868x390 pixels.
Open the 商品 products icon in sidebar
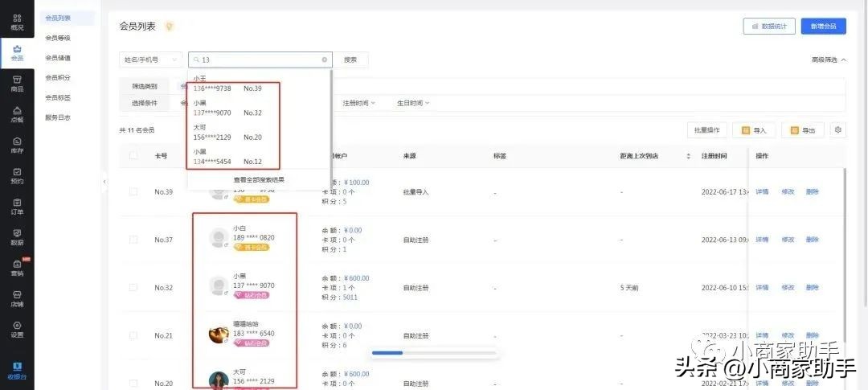(17, 84)
